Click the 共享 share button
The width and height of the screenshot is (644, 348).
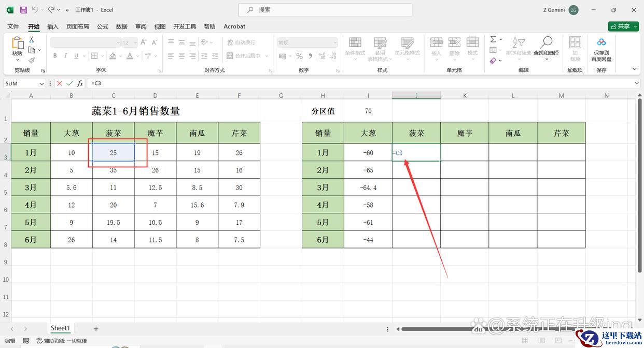click(623, 26)
